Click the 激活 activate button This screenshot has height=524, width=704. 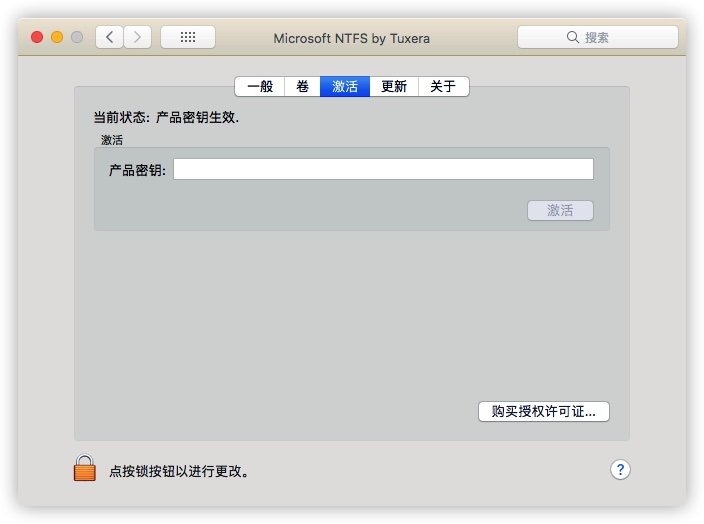coord(560,210)
